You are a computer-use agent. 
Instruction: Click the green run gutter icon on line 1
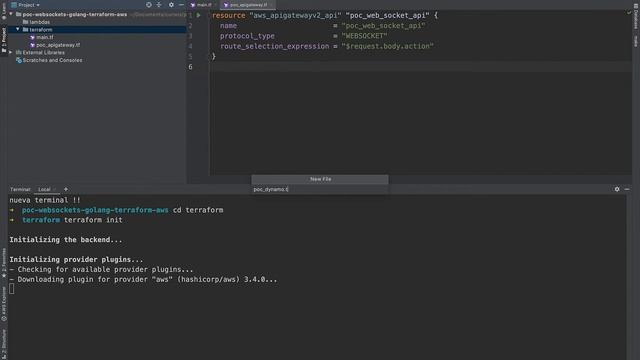point(199,16)
